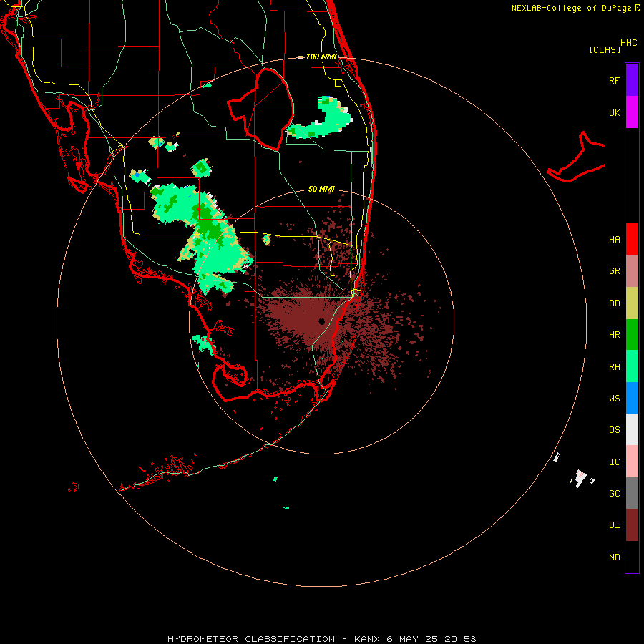Viewport: 644px width, 644px height.
Task: Click the UK legend label
Action: coord(614,112)
